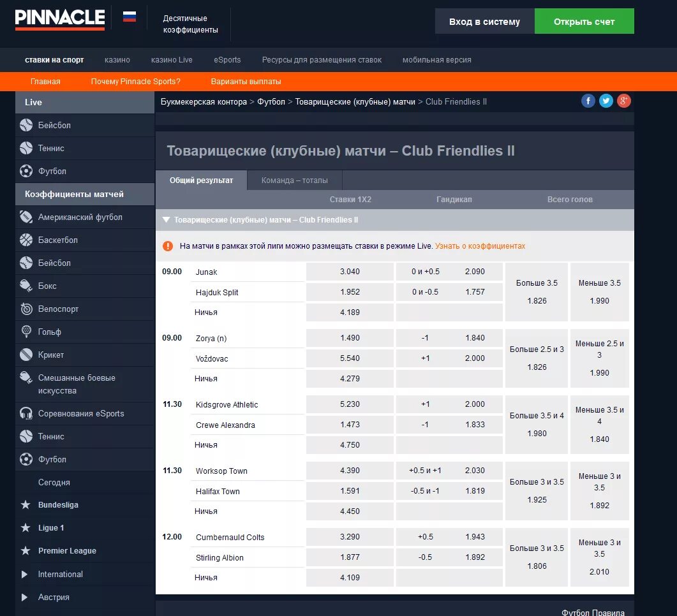The height and width of the screenshot is (616, 677).
Task: Select Меньше 3 и 3.5 at 2.010
Action: 599,557
